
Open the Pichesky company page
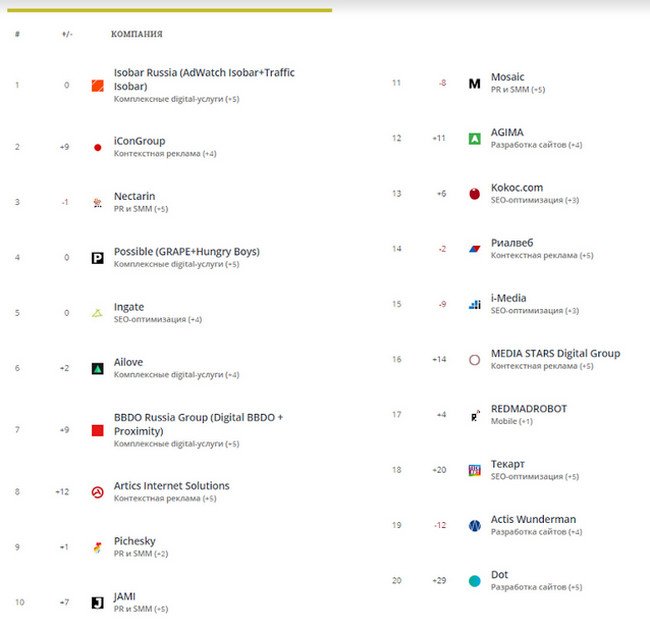coord(135,541)
